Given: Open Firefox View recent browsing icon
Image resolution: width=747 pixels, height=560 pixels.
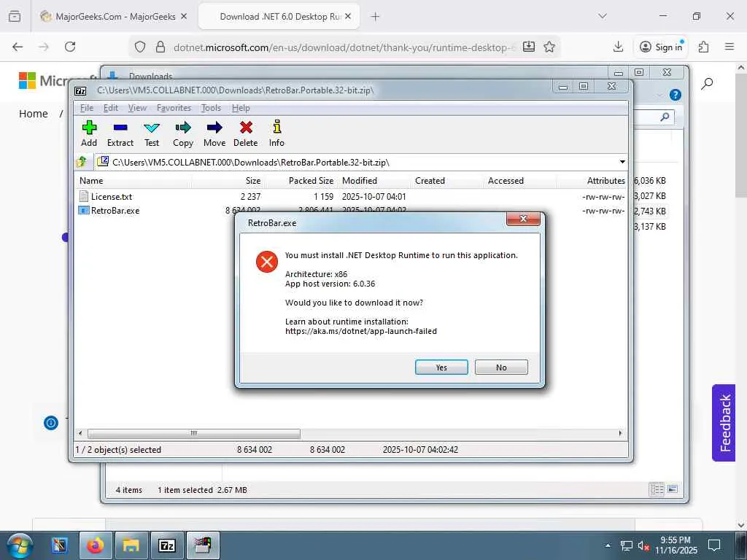Looking at the screenshot, I should 15,16.
